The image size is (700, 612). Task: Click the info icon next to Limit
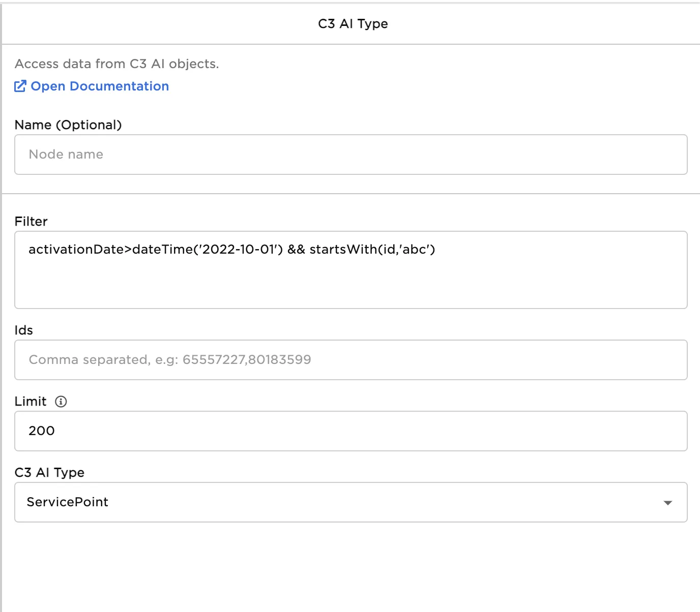point(61,402)
